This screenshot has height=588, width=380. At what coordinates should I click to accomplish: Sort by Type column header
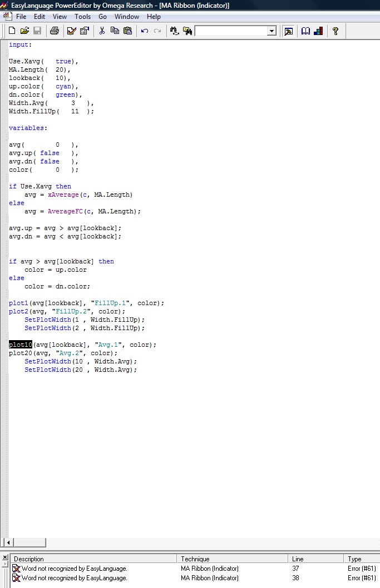[362, 559]
